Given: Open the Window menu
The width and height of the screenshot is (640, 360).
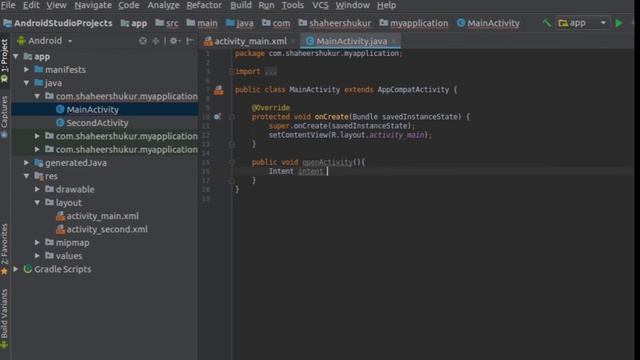Looking at the screenshot, I should (353, 5).
